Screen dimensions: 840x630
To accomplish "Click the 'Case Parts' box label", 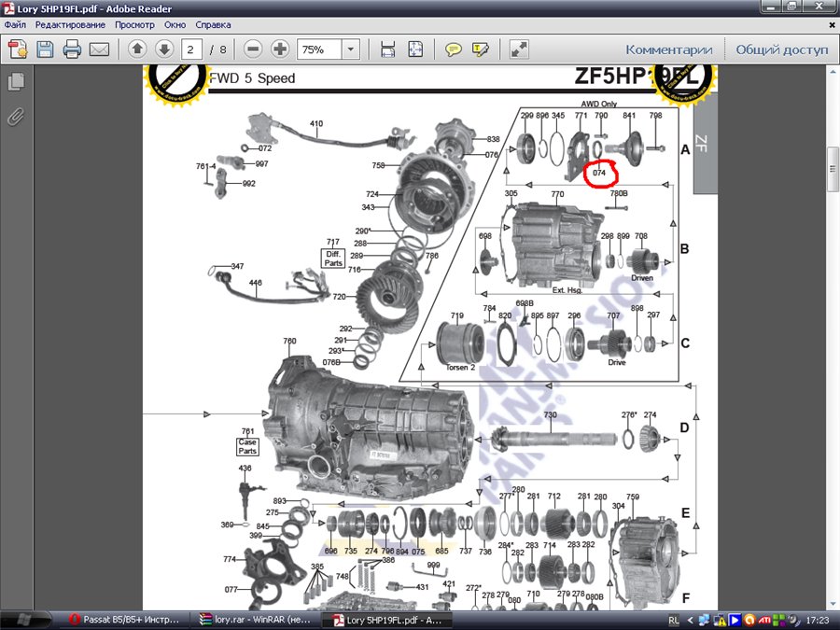I will click(247, 446).
